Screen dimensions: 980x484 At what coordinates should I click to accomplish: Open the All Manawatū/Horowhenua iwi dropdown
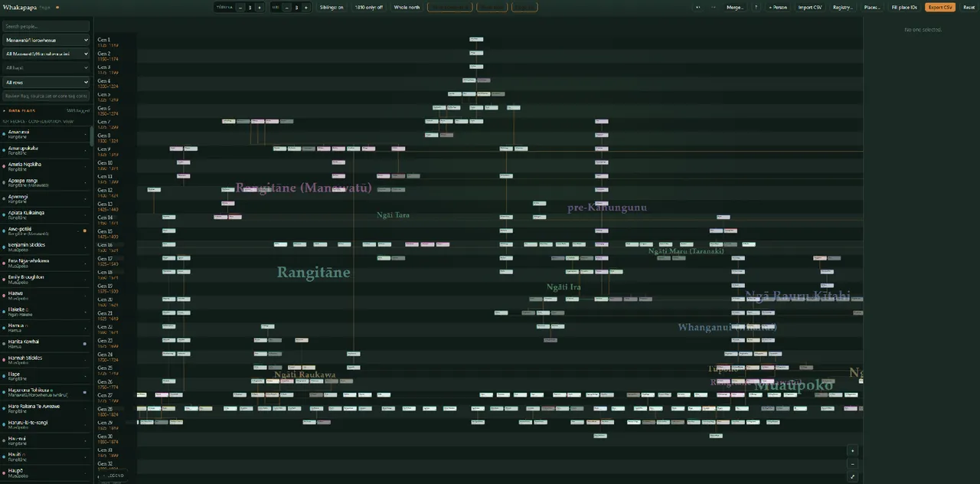point(46,54)
